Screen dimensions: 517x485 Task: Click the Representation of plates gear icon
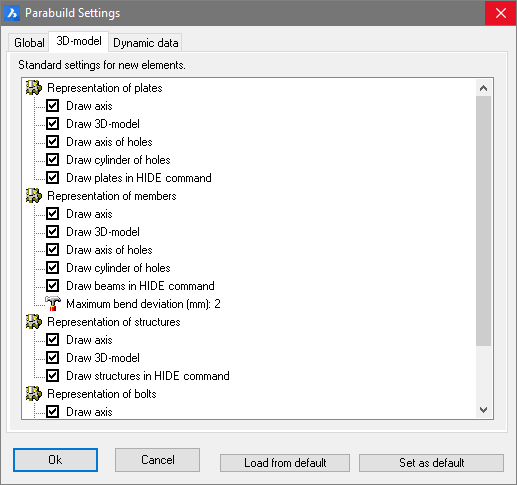(34, 88)
